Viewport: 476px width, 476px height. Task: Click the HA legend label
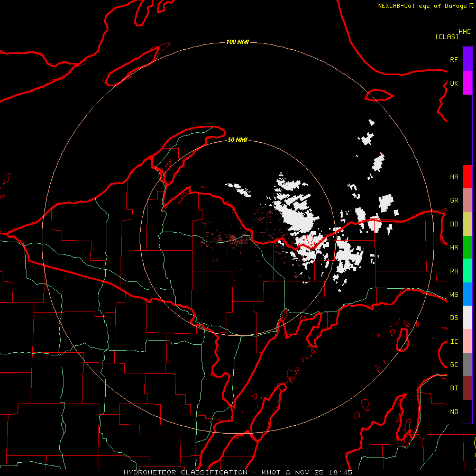pyautogui.click(x=454, y=177)
